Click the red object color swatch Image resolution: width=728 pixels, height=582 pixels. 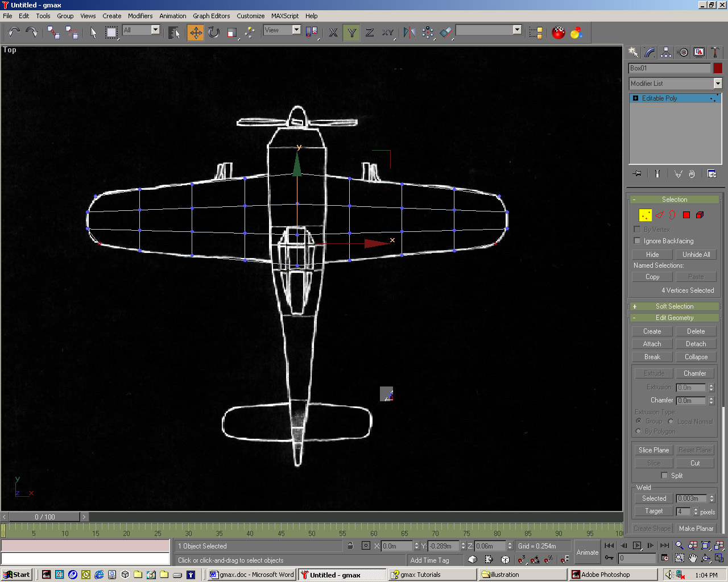[718, 68]
